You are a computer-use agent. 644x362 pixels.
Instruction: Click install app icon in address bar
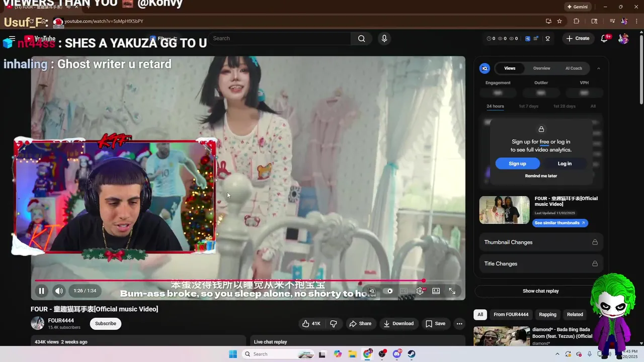pos(548,21)
